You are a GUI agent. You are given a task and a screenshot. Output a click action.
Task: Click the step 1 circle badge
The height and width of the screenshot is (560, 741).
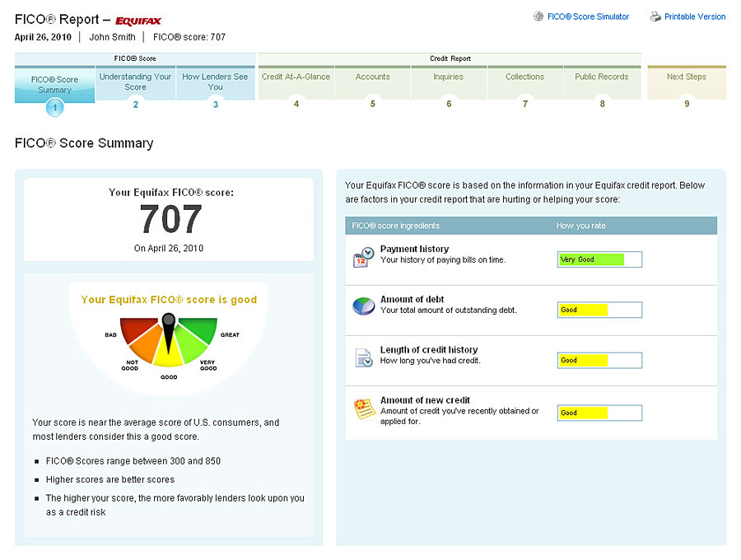55,107
